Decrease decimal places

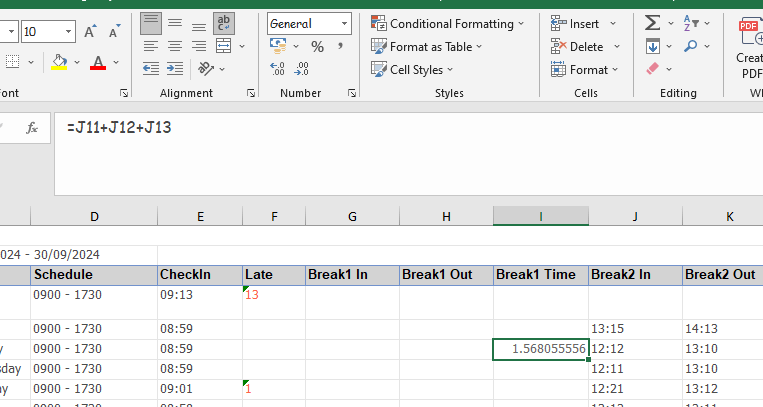point(301,69)
